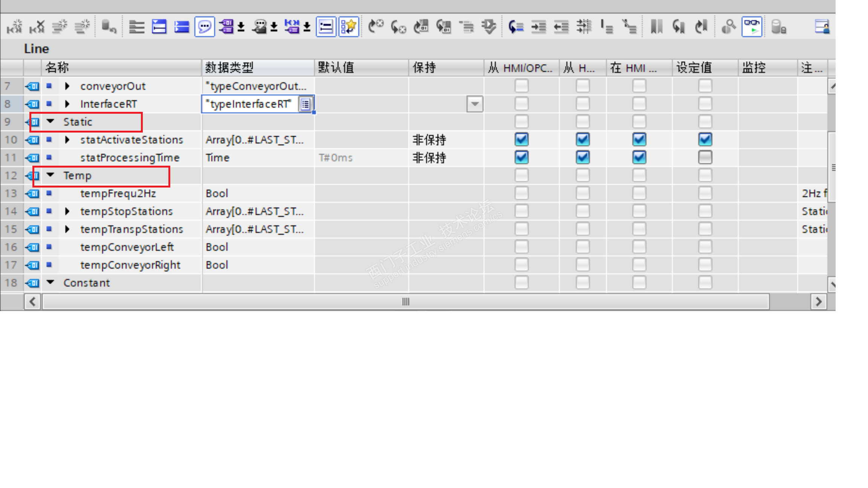Screen dimensions: 868x488
Task: Toggle HMI/OPC accessible checkbox for tempFrequ2Hz
Action: click(521, 193)
